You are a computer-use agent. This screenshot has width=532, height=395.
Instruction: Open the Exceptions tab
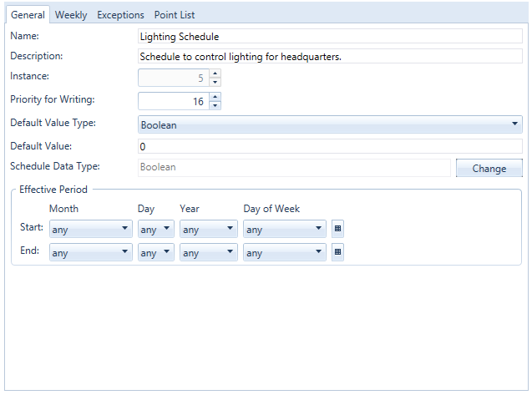click(x=120, y=15)
